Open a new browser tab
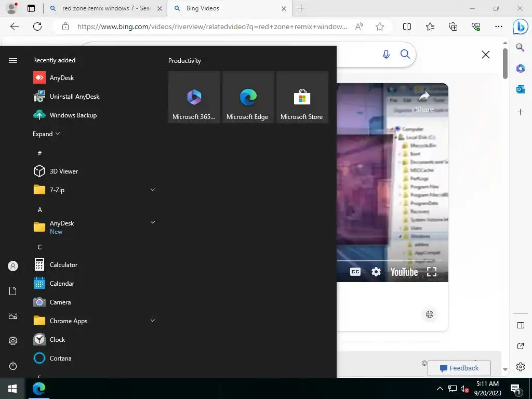 point(301,8)
